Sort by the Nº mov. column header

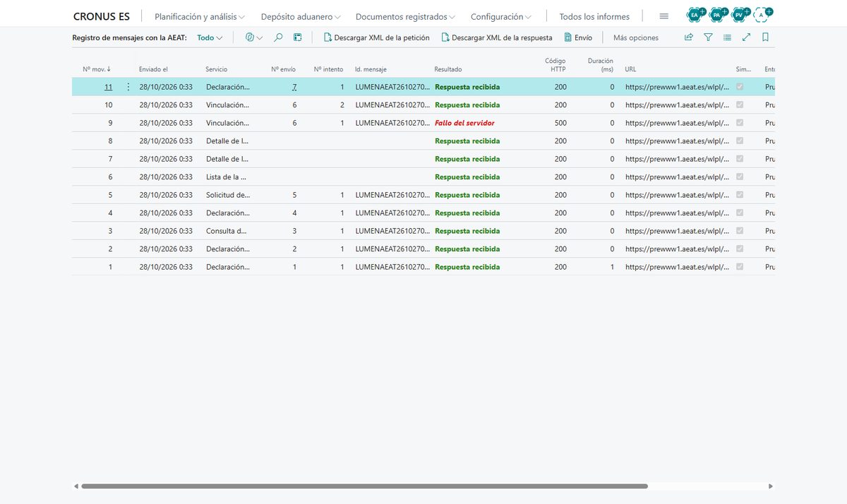click(97, 69)
